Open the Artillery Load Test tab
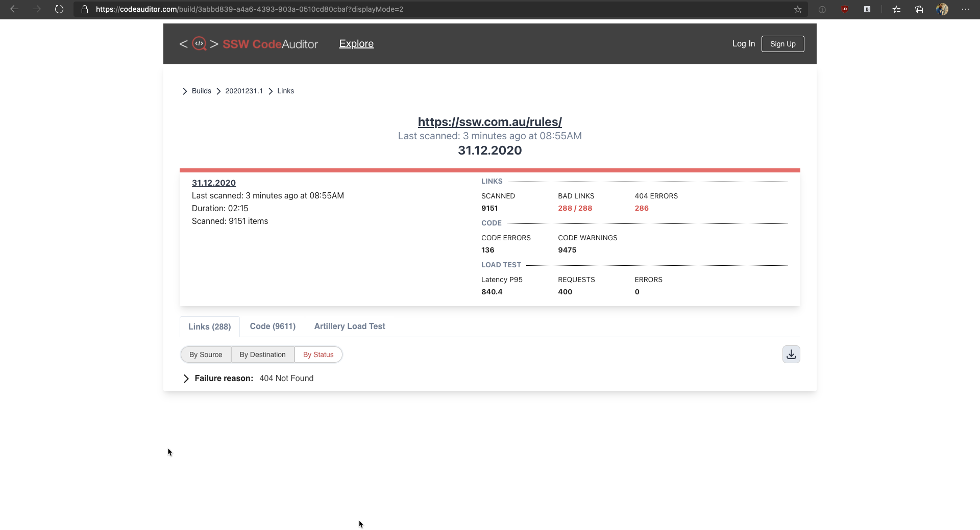The width and height of the screenshot is (980, 530). coord(349,326)
